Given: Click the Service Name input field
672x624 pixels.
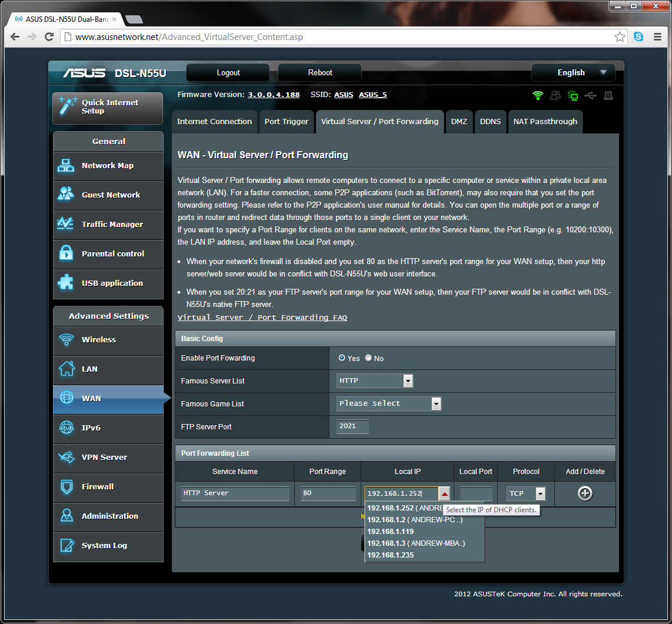Looking at the screenshot, I should [235, 493].
